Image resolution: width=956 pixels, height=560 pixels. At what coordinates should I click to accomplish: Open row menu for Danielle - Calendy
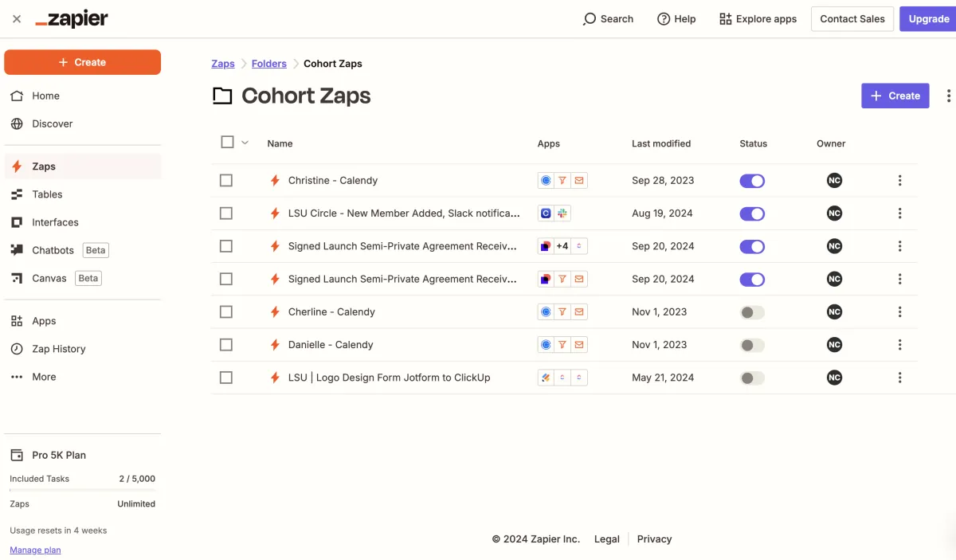tap(899, 345)
